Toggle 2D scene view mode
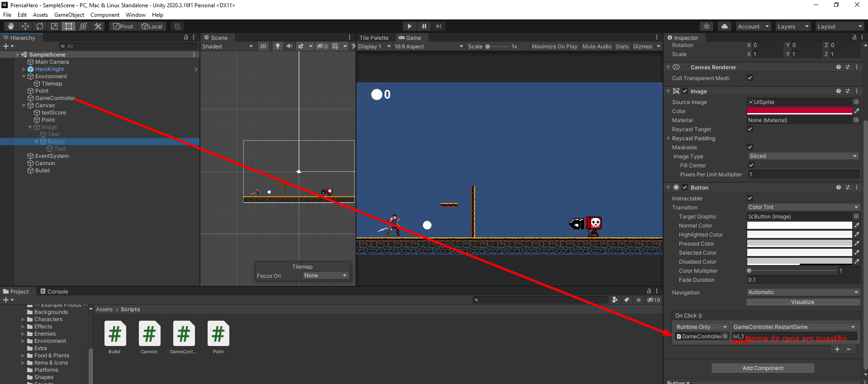Image resolution: width=868 pixels, height=384 pixels. click(263, 46)
